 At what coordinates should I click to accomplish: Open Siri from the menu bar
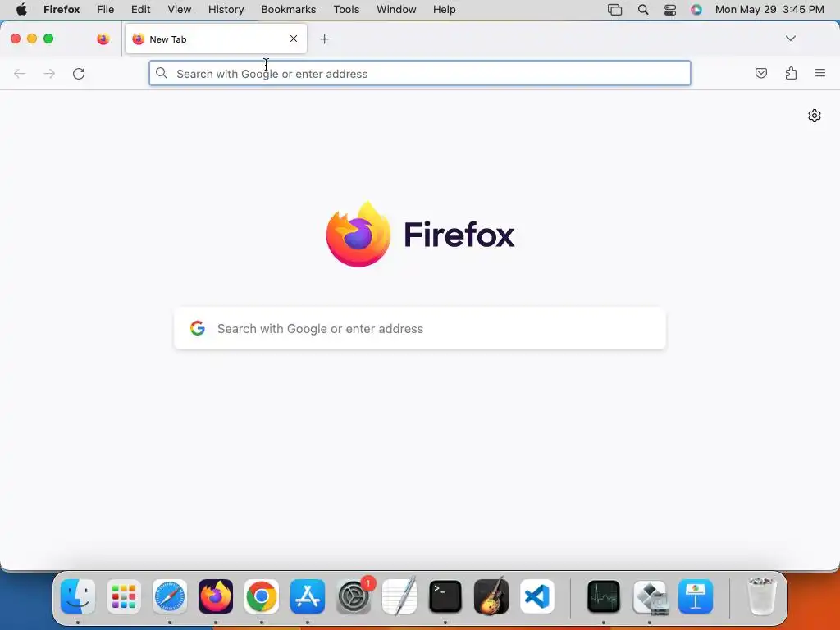click(x=696, y=10)
